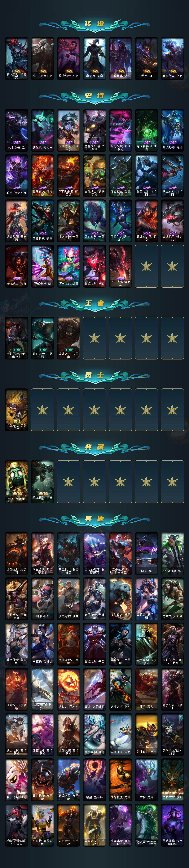
Task: Click the first empty star slot under 勇士
Action: [42, 410]
